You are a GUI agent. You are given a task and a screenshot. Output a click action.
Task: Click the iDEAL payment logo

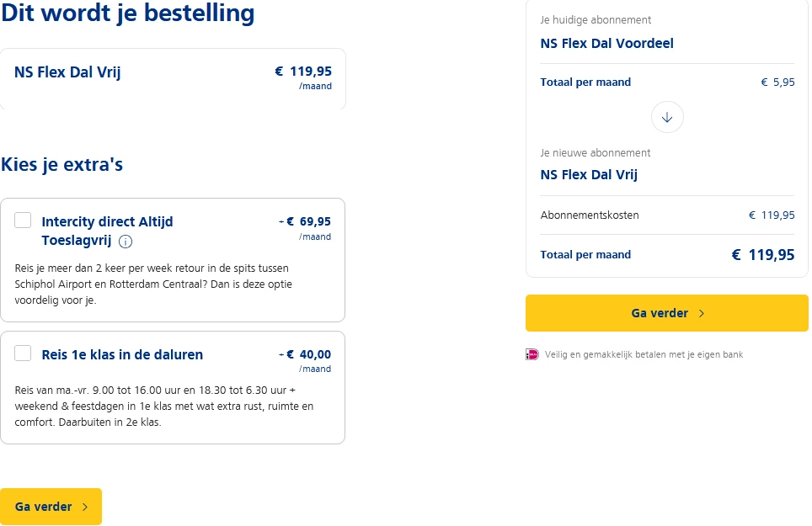(x=532, y=354)
